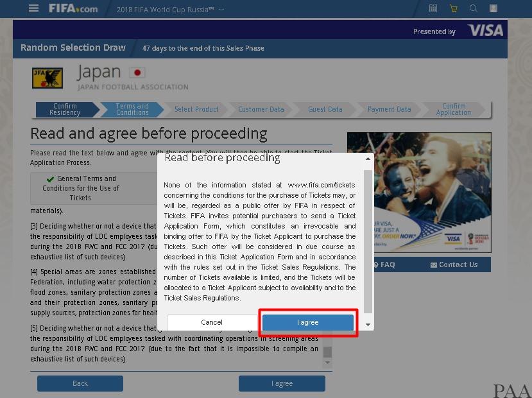Screen dimensions: 532x398
Task: Click the Back button
Action: (x=80, y=383)
